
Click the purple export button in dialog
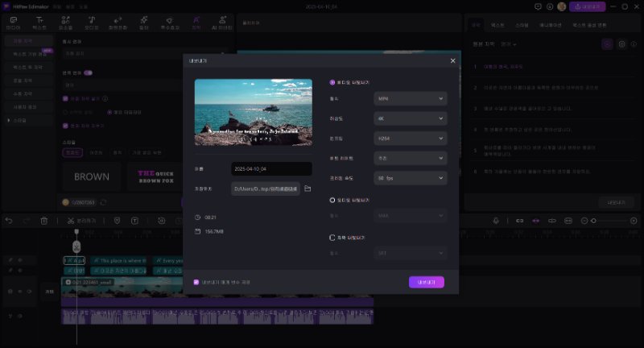(x=427, y=282)
